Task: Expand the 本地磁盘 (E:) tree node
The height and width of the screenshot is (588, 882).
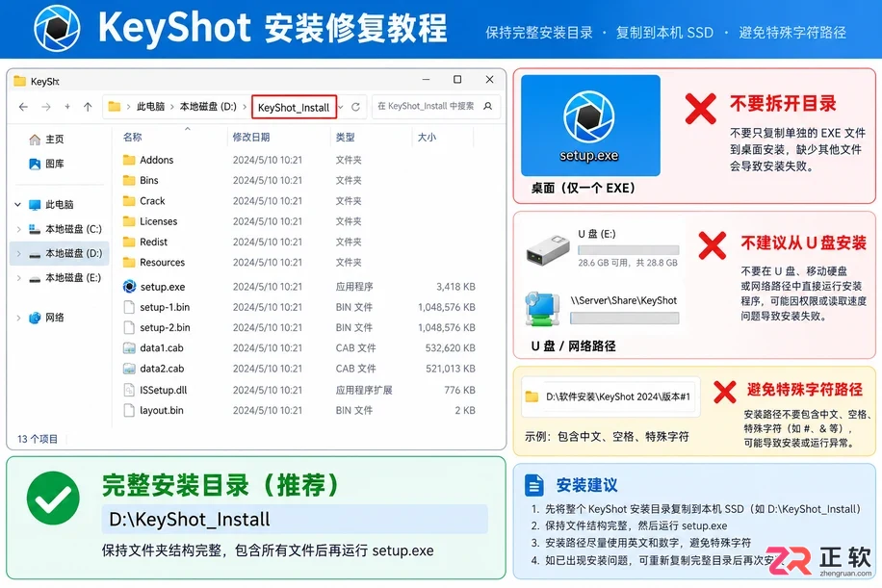Action: [18, 278]
